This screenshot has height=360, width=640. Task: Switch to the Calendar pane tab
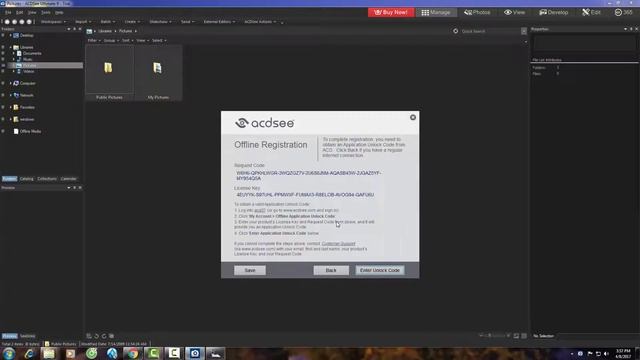(x=68, y=179)
